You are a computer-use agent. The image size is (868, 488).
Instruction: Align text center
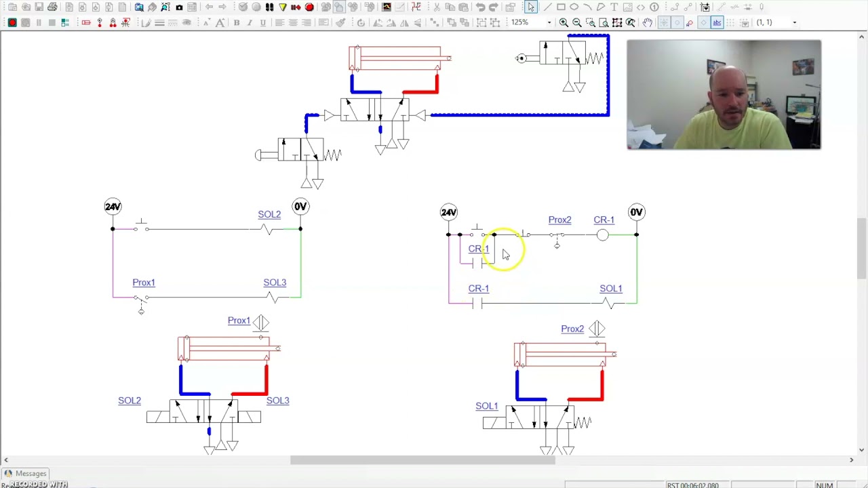pyautogui.click(x=293, y=22)
